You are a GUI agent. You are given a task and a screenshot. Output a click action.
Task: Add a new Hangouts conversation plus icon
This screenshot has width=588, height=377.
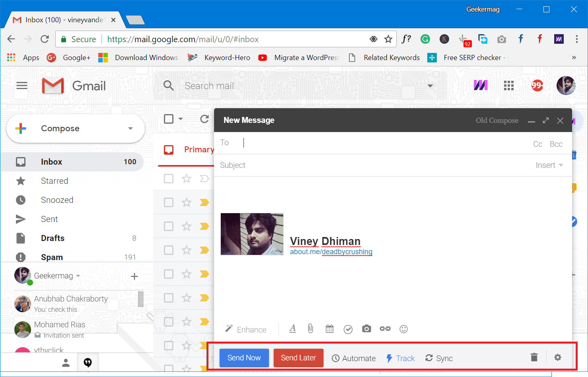pos(134,276)
